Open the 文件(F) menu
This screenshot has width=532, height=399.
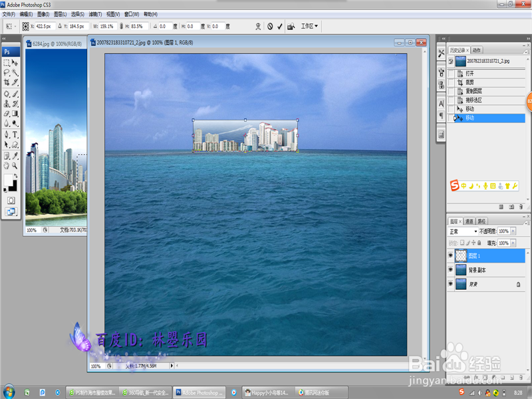click(x=9, y=14)
